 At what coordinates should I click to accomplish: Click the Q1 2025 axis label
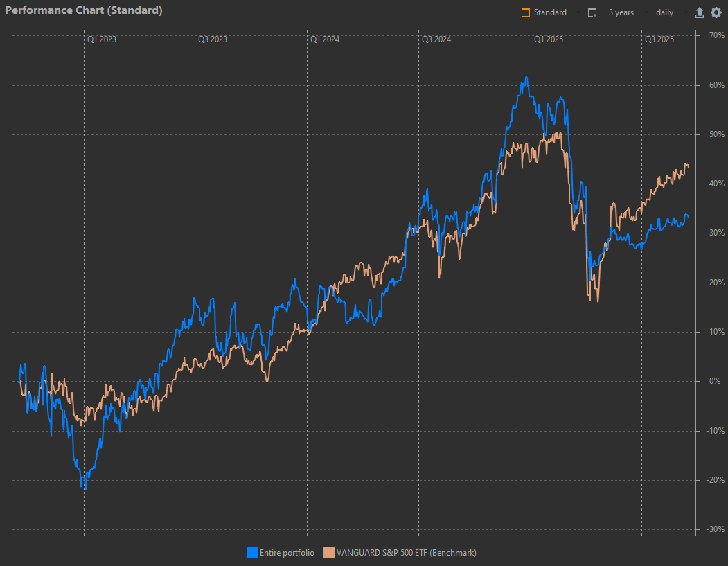point(549,39)
